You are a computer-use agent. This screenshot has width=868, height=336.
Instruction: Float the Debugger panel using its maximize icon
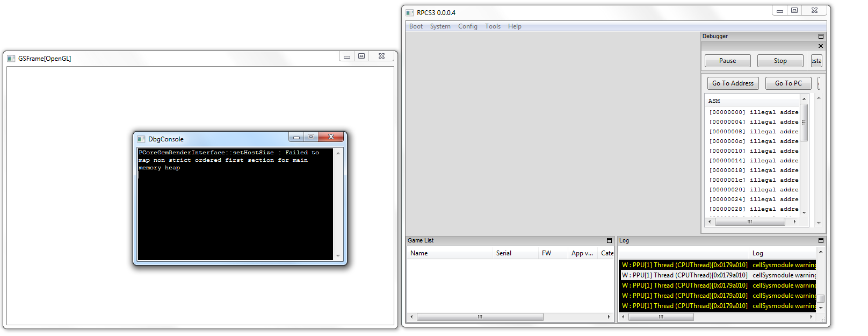click(820, 37)
